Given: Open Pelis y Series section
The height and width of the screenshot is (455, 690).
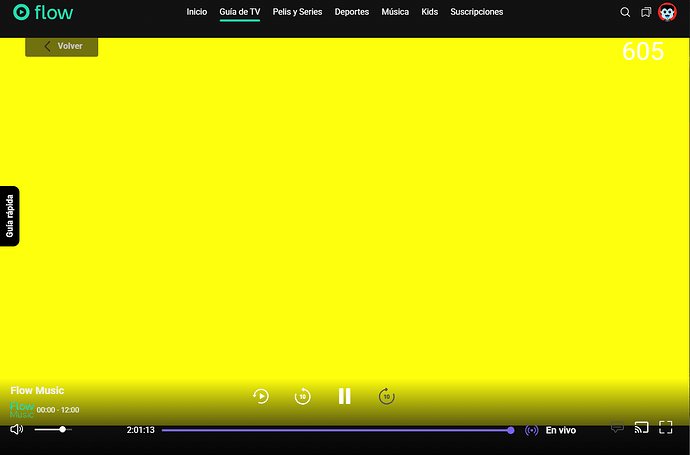Looking at the screenshot, I should [297, 12].
